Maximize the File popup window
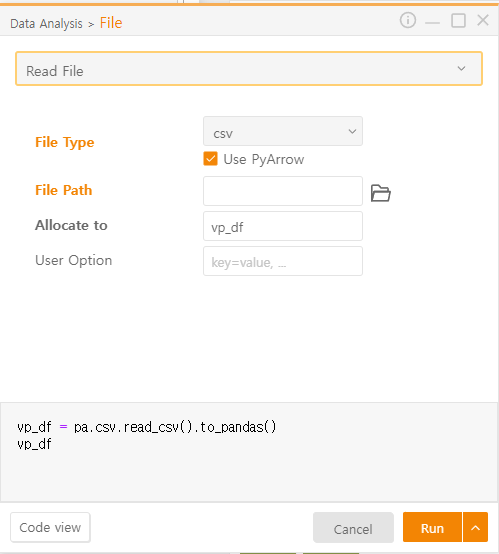Image resolution: width=499 pixels, height=554 pixels. [x=458, y=20]
